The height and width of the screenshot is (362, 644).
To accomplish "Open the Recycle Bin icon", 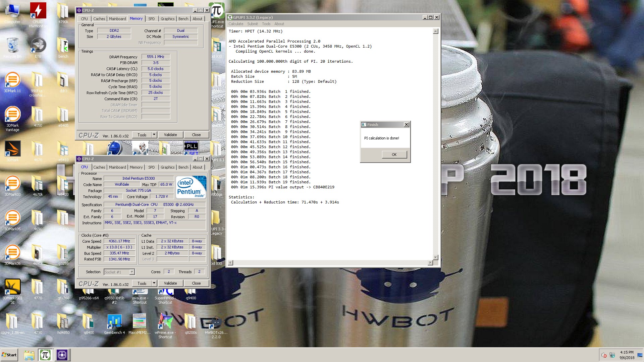I will 12,48.
